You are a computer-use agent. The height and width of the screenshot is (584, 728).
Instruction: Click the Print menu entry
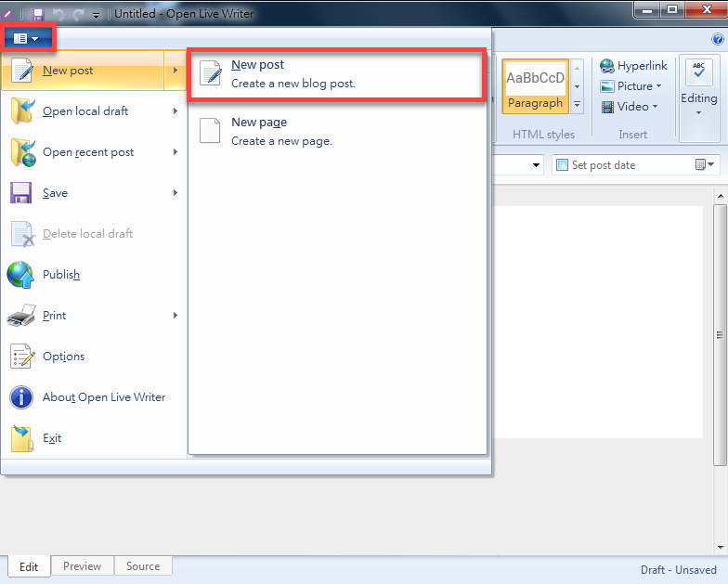(95, 316)
